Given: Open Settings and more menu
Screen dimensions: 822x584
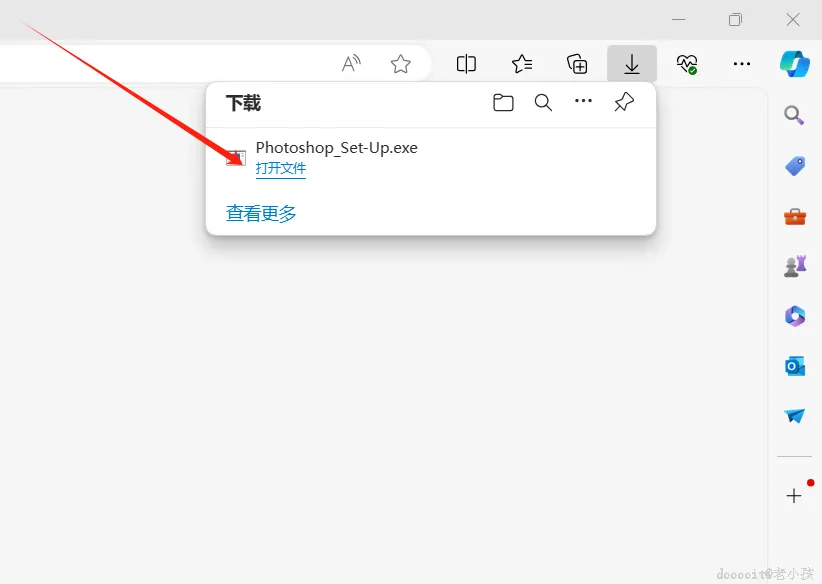Looking at the screenshot, I should pyautogui.click(x=741, y=63).
